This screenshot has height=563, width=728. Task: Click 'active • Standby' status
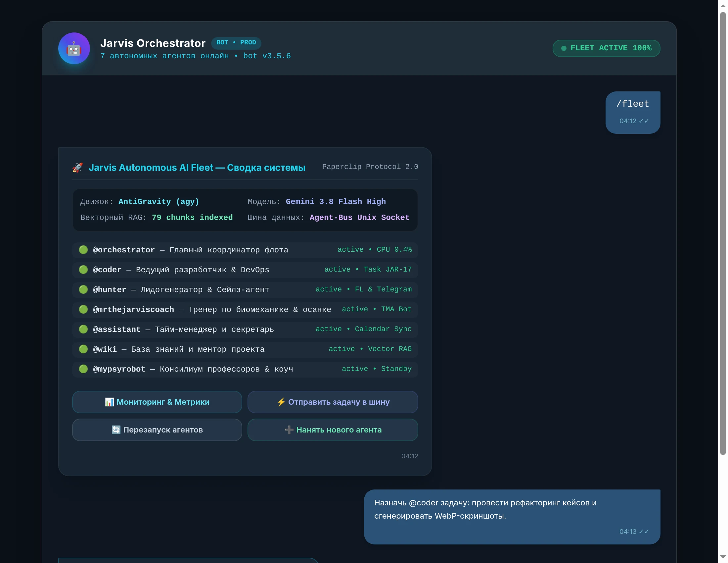click(377, 369)
